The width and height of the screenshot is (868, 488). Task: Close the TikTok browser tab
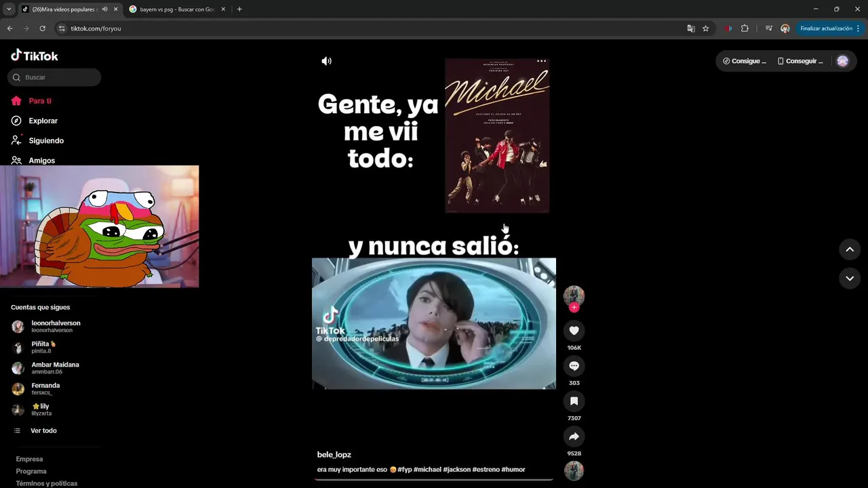pos(115,9)
